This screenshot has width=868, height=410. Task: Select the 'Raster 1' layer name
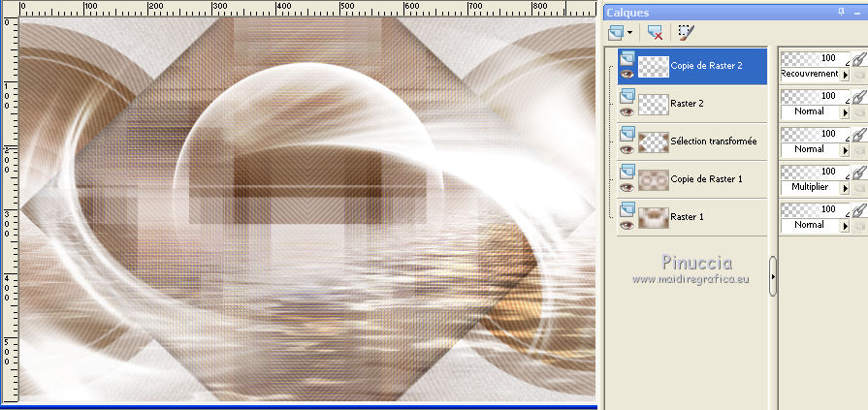point(687,217)
